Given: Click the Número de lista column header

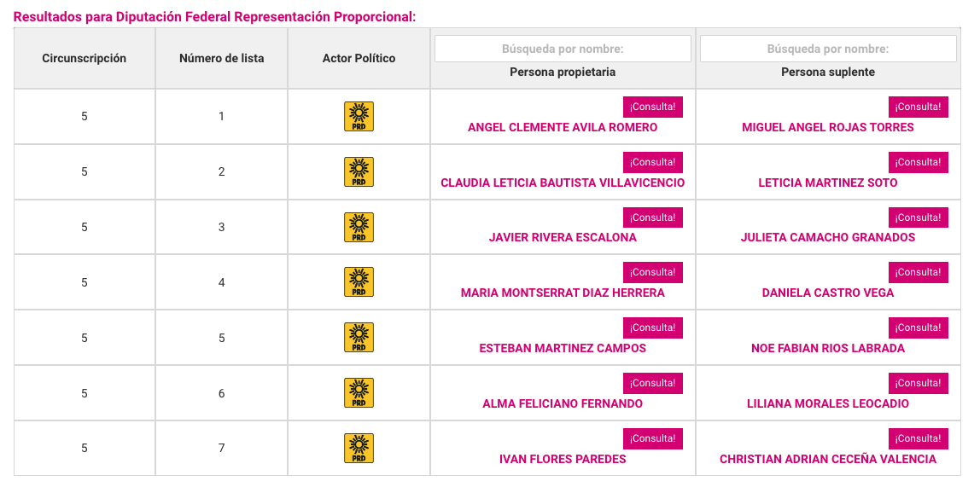Looking at the screenshot, I should pos(222,59).
